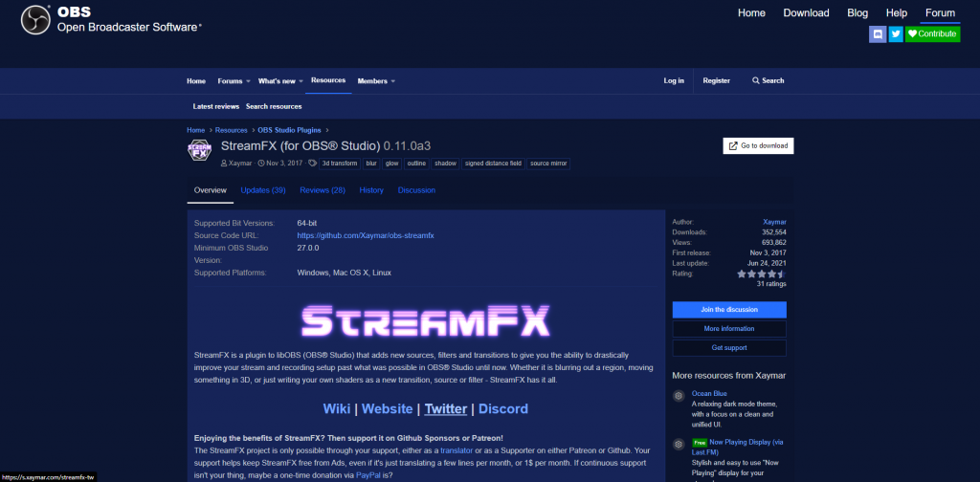Click the Contribute button
The image size is (980, 482).
pyautogui.click(x=932, y=33)
